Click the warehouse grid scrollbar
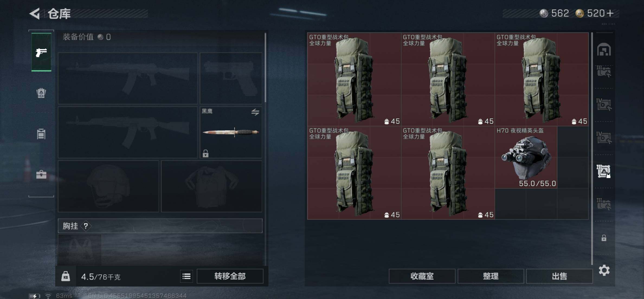This screenshot has width=644, height=299. (592, 148)
